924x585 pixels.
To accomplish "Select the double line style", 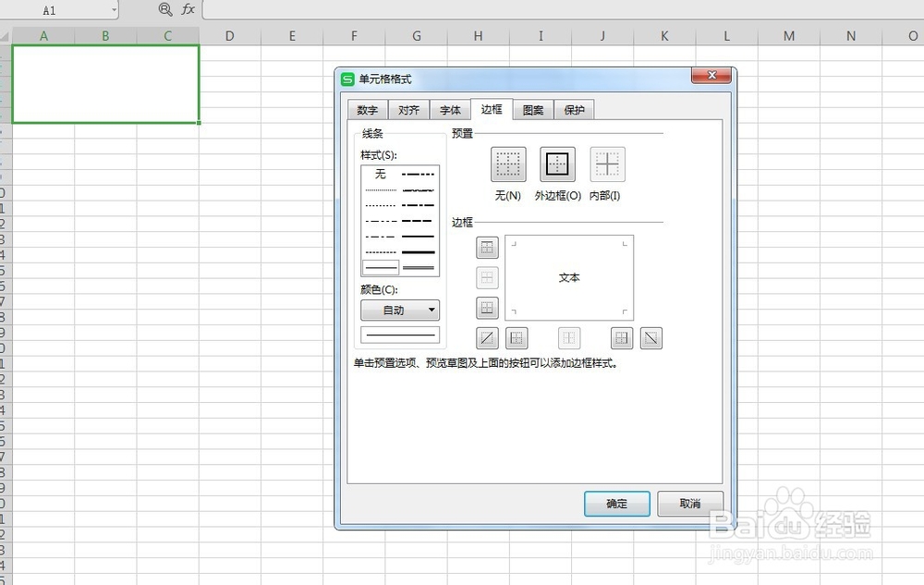I will tap(419, 267).
